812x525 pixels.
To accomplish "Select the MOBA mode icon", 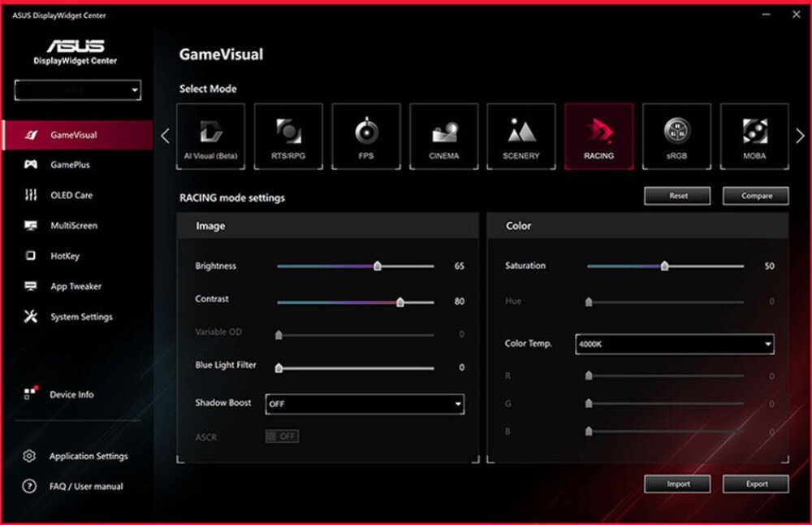I will pyautogui.click(x=754, y=136).
